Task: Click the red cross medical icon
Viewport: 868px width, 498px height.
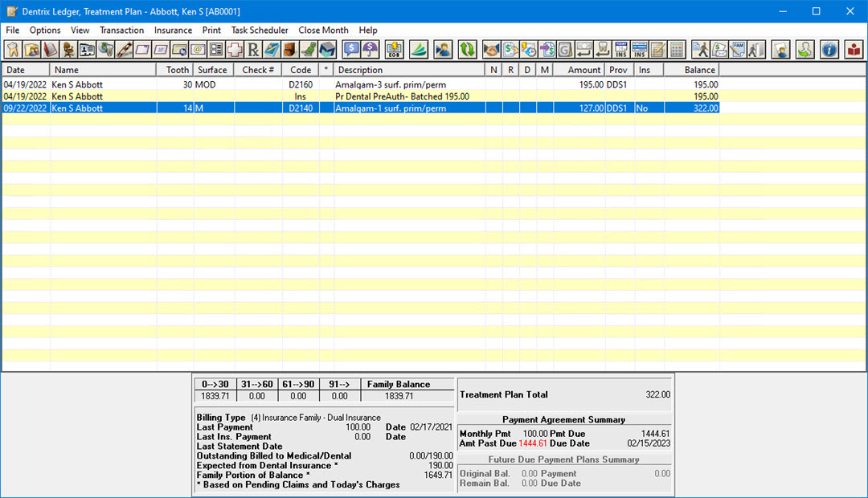Action: [x=235, y=50]
